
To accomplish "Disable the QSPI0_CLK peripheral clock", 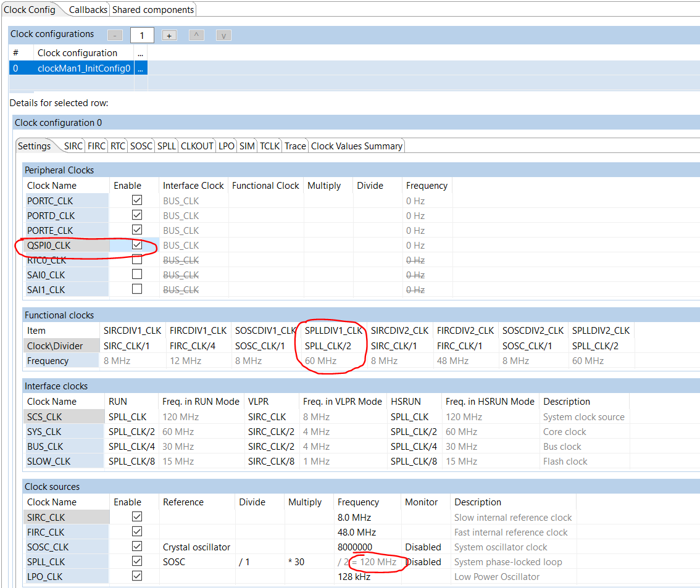I will tap(136, 245).
